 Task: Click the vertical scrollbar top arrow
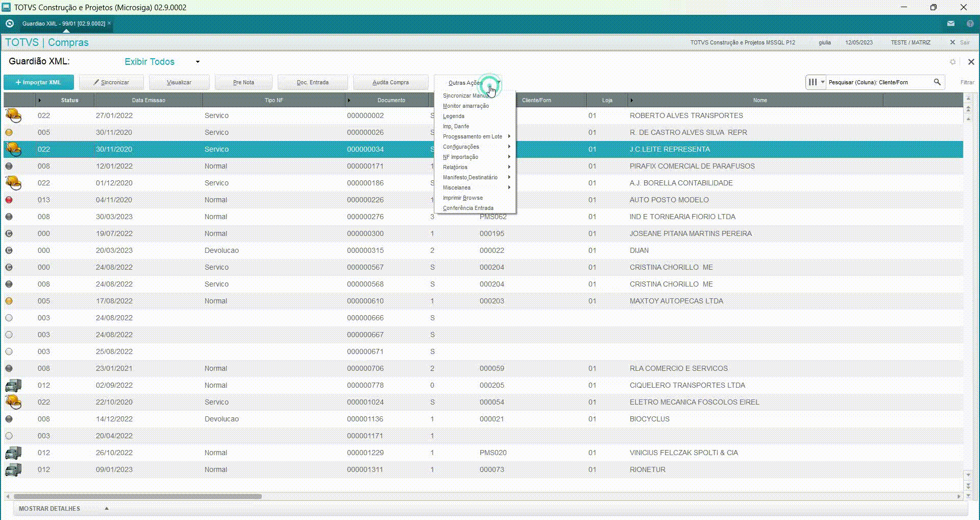tap(968, 98)
